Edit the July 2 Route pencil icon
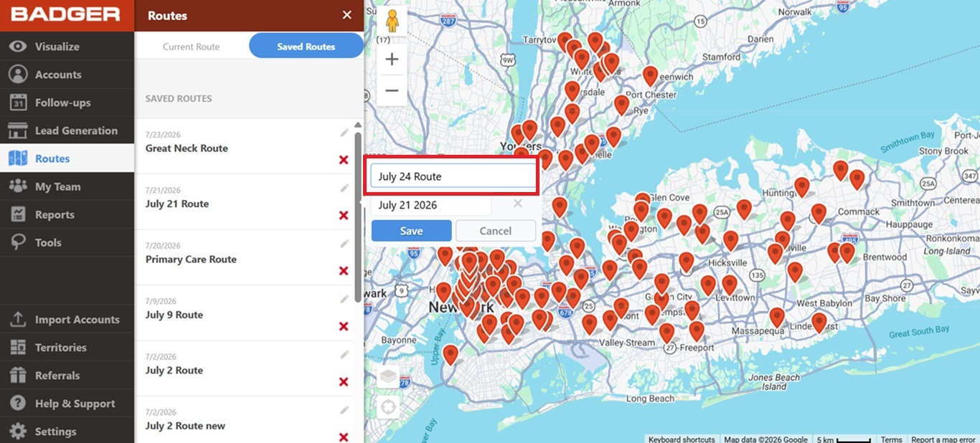The image size is (980, 443). tap(344, 354)
